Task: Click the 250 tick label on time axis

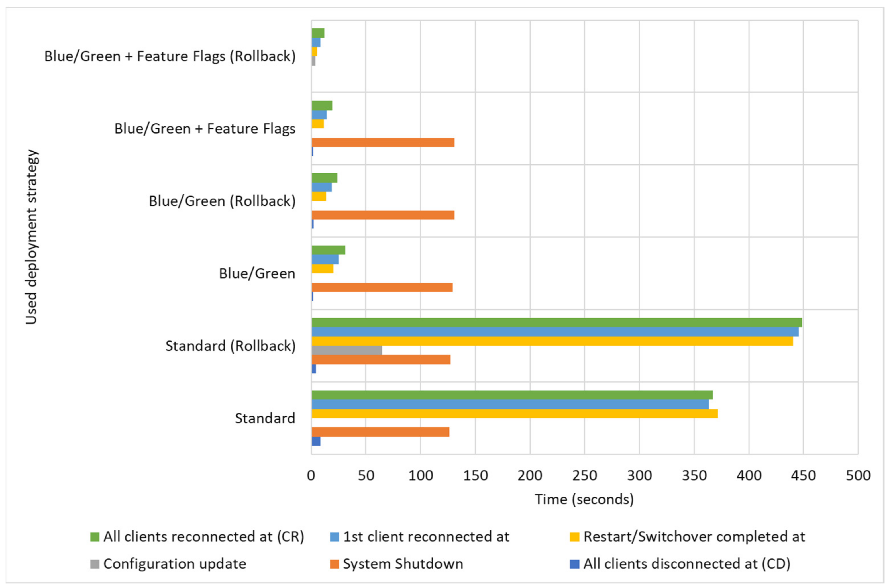Action: (x=584, y=475)
